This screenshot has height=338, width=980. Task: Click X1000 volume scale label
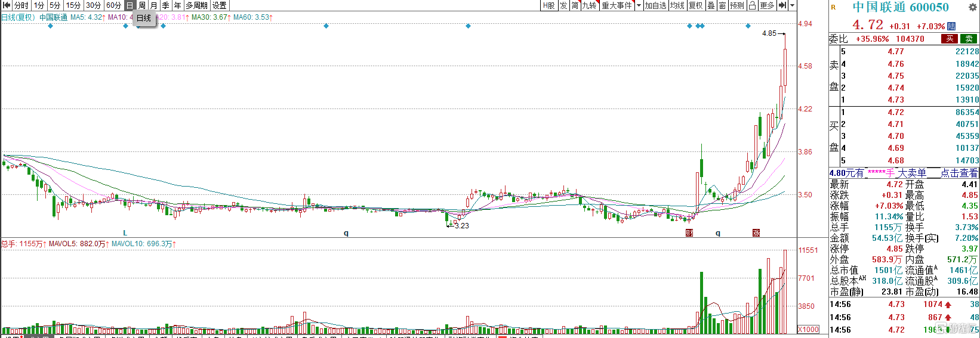point(809,330)
